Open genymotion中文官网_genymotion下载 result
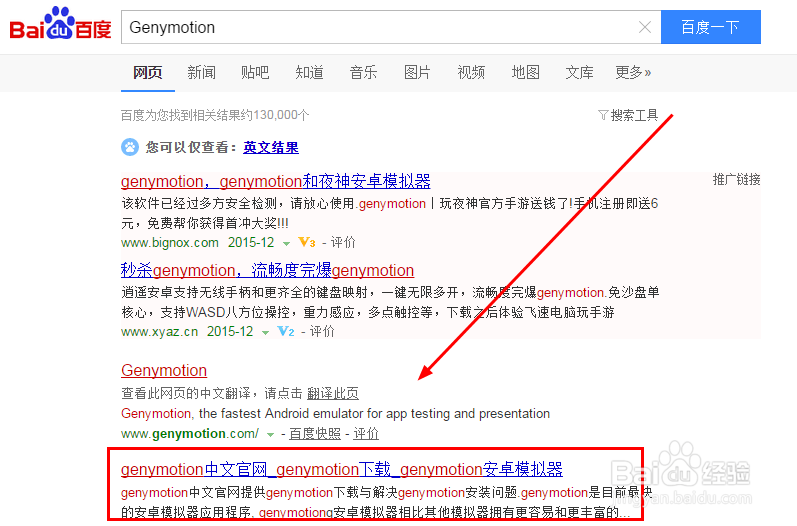The width and height of the screenshot is (797, 526). (342, 470)
